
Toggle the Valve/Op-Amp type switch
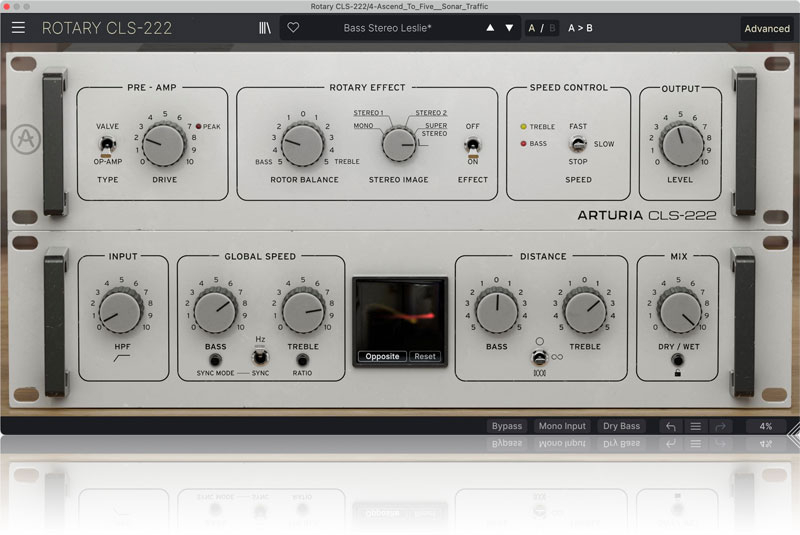pyautogui.click(x=107, y=146)
